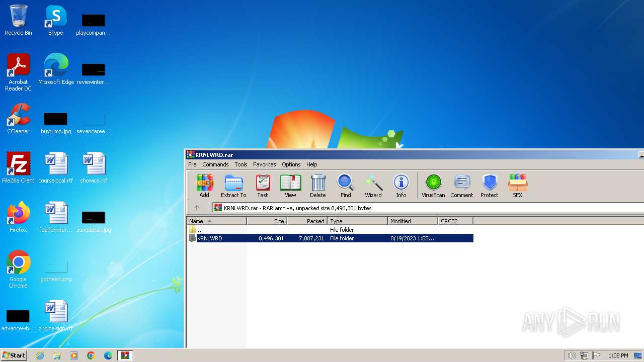Open the Windows Start menu
This screenshot has height=362, width=644.
(14, 355)
